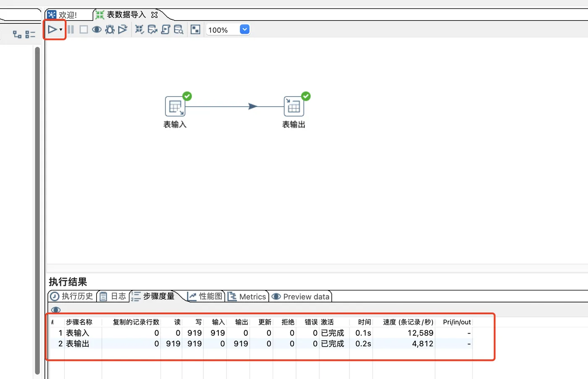Click green checkmark on 表输出 step
The width and height of the screenshot is (588, 379).
pos(306,96)
